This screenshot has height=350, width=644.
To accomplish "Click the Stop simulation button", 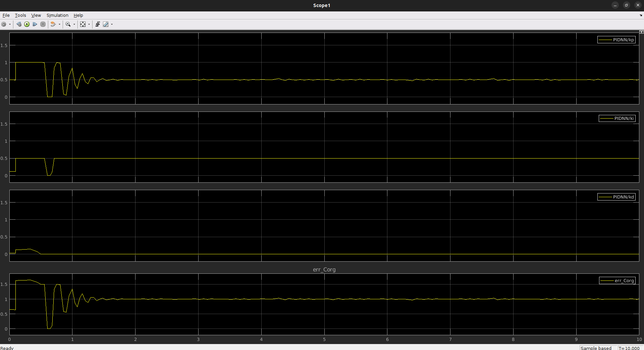I will [x=43, y=24].
